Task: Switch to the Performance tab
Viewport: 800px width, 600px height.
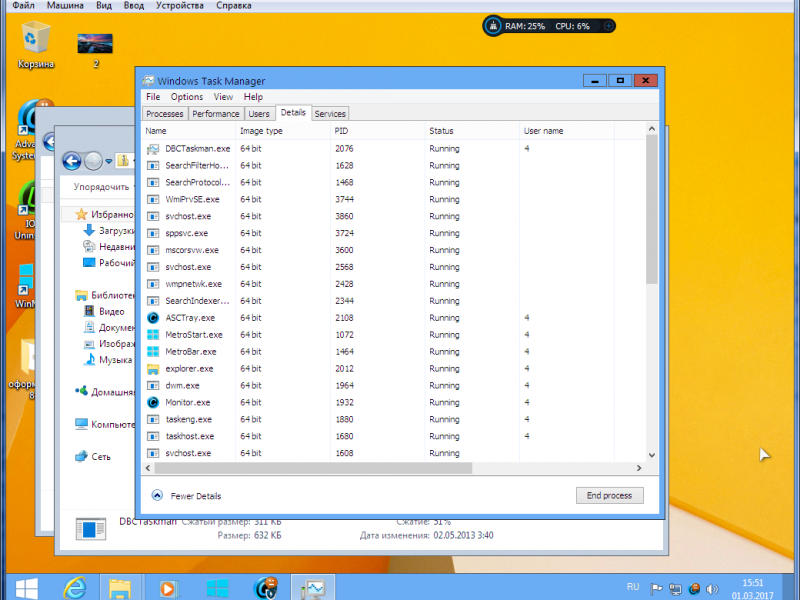Action: [x=216, y=114]
